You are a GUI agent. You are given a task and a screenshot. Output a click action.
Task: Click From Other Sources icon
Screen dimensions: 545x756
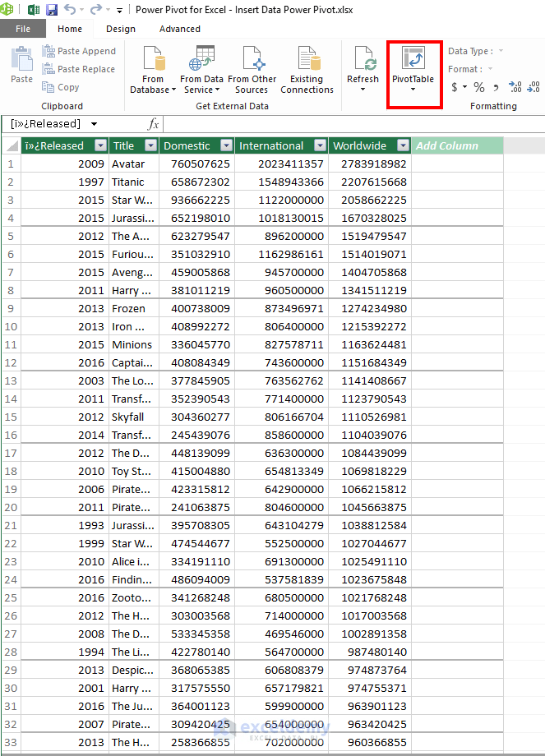pos(252,59)
